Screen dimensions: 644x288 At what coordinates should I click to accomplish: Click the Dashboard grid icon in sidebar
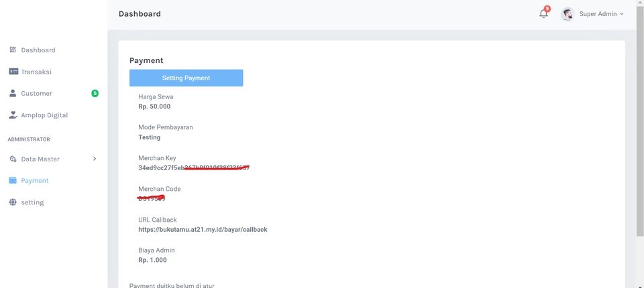point(13,50)
